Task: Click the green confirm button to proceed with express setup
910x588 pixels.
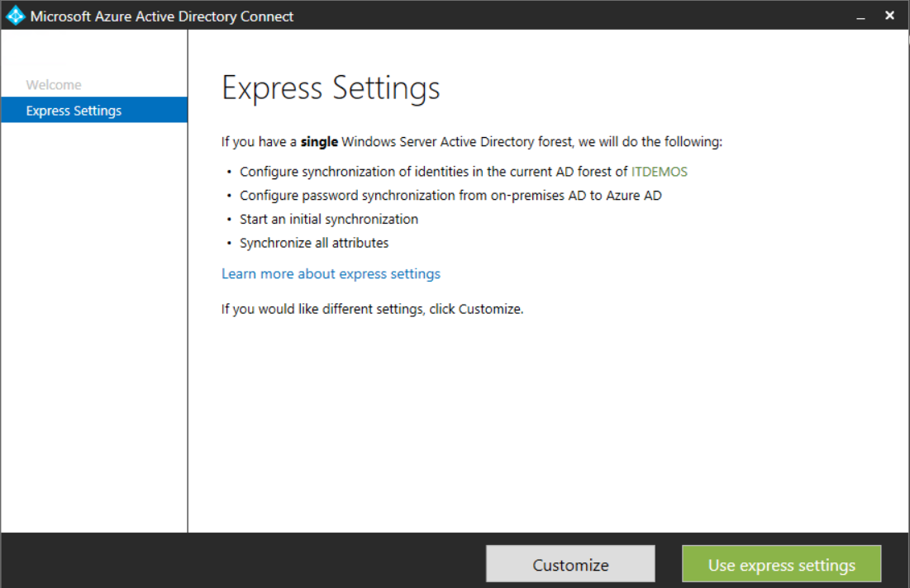Action: pyautogui.click(x=781, y=564)
